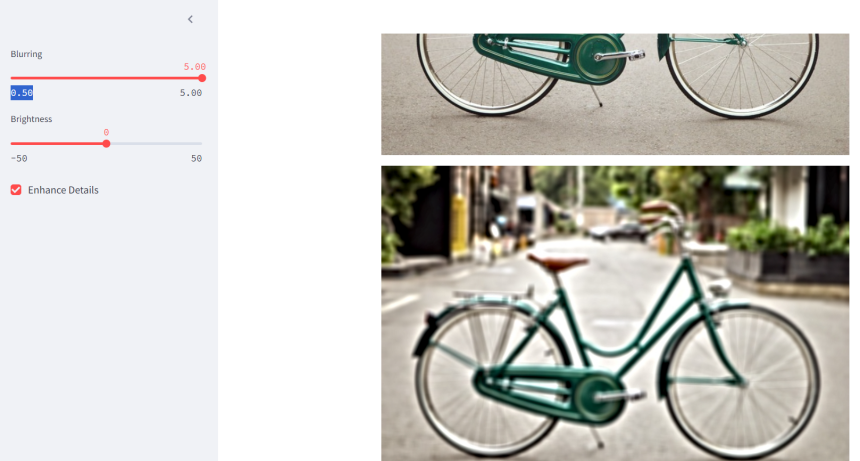860x461 pixels.
Task: Click the Brightness label
Action: 31,119
